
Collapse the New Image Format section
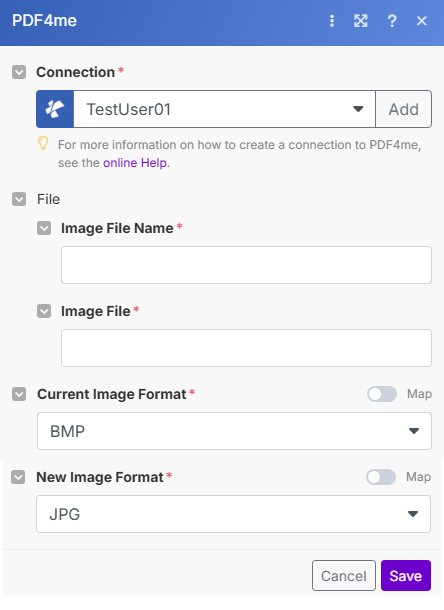click(x=18, y=477)
